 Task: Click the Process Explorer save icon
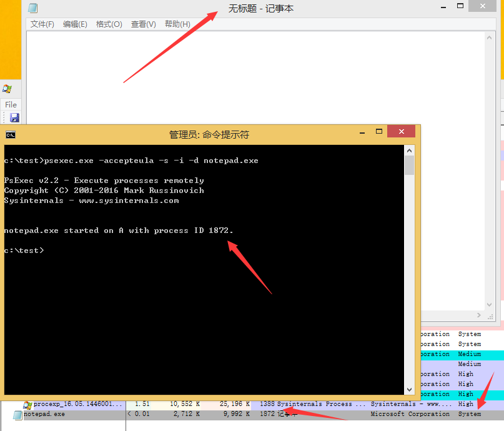[x=14, y=117]
